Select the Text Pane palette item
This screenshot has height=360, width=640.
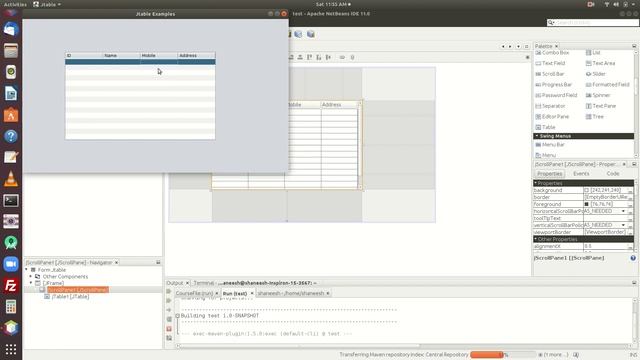click(601, 106)
